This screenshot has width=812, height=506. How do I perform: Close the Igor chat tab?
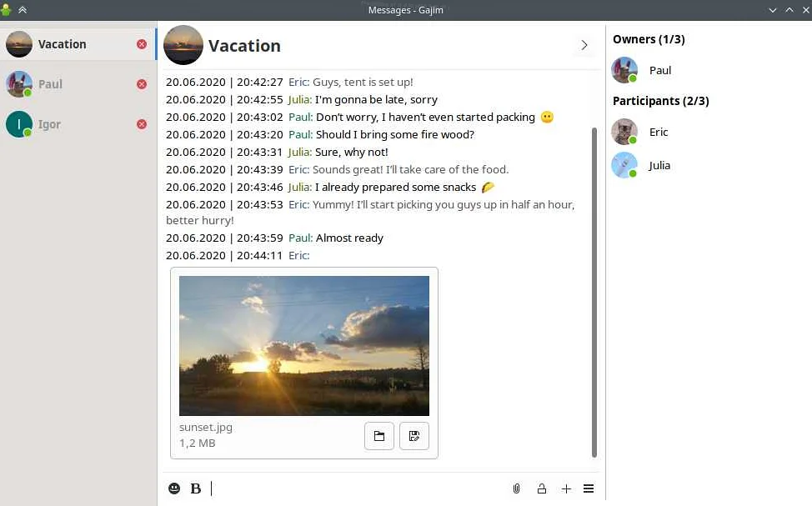click(x=142, y=124)
